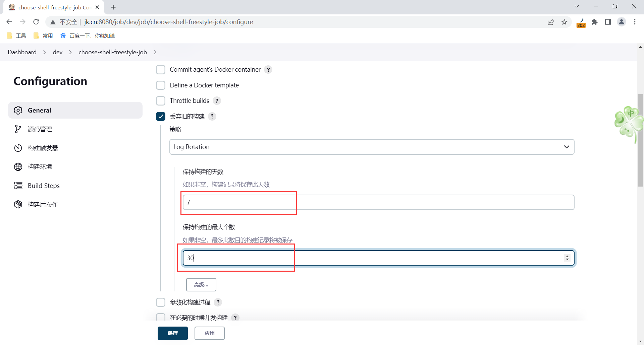This screenshot has height=345, width=644.
Task: Enable the 在必要的时候并发构建 checkbox
Action: [161, 317]
